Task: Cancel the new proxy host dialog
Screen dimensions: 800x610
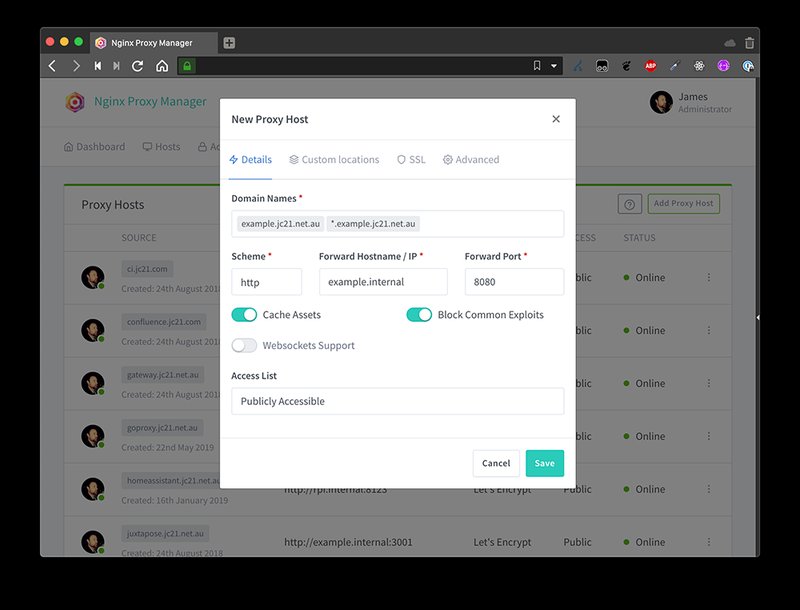Action: coord(496,463)
